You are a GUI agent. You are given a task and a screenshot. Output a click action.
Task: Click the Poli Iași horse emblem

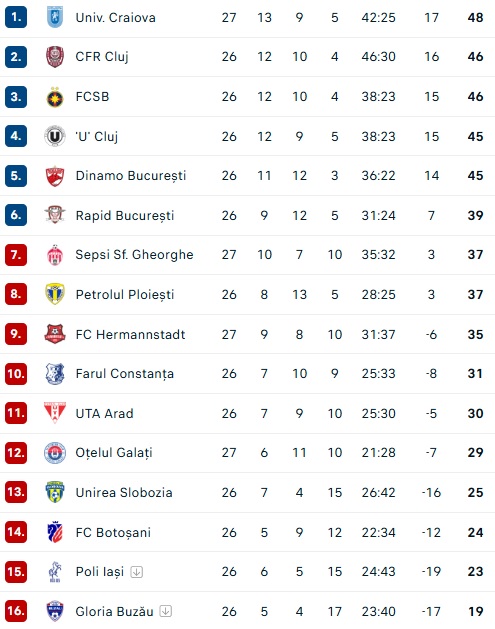click(55, 572)
